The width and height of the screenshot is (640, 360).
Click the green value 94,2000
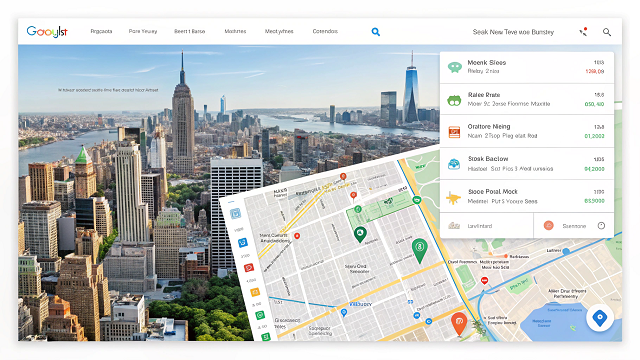click(594, 169)
